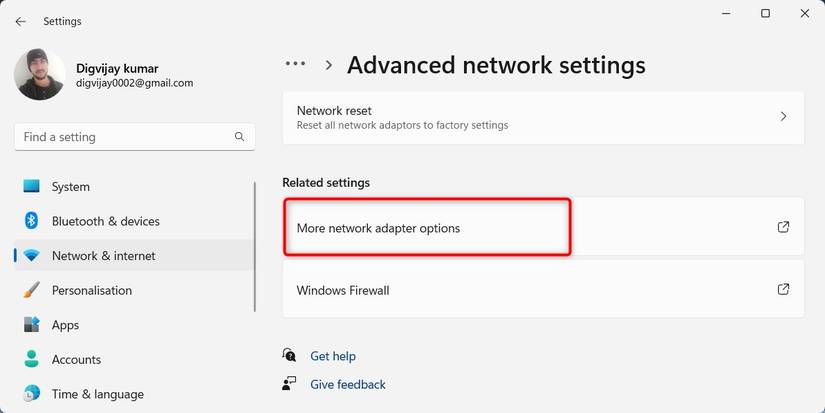
Task: Click the Get help link
Action: pyautogui.click(x=333, y=356)
